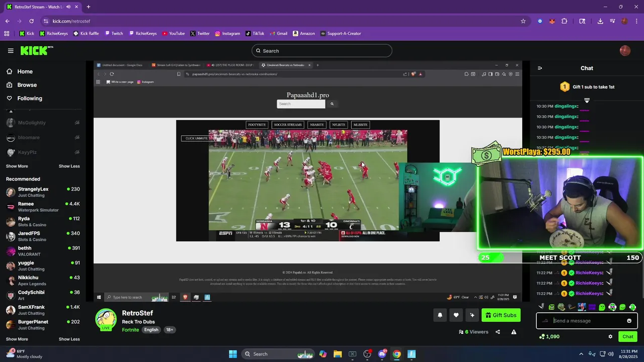The height and width of the screenshot is (362, 644).
Task: Open BurgerPlanet channel in sidebar
Action: [x=43, y=325]
